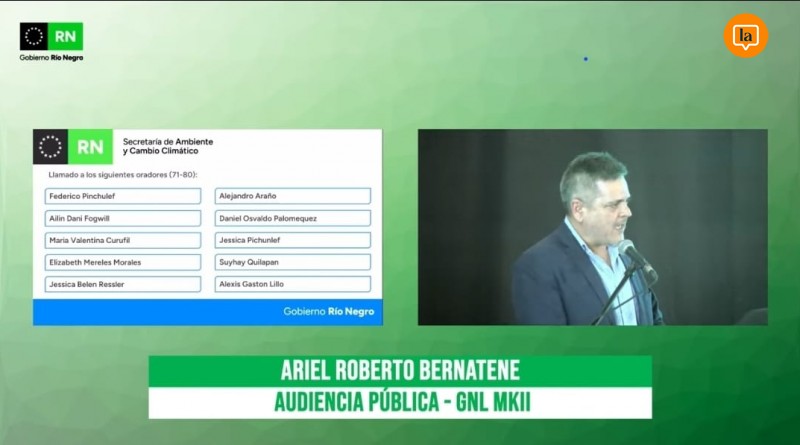Select the Suyhay Quilapan speaker box
This screenshot has width=800, height=445.
pos(293,262)
